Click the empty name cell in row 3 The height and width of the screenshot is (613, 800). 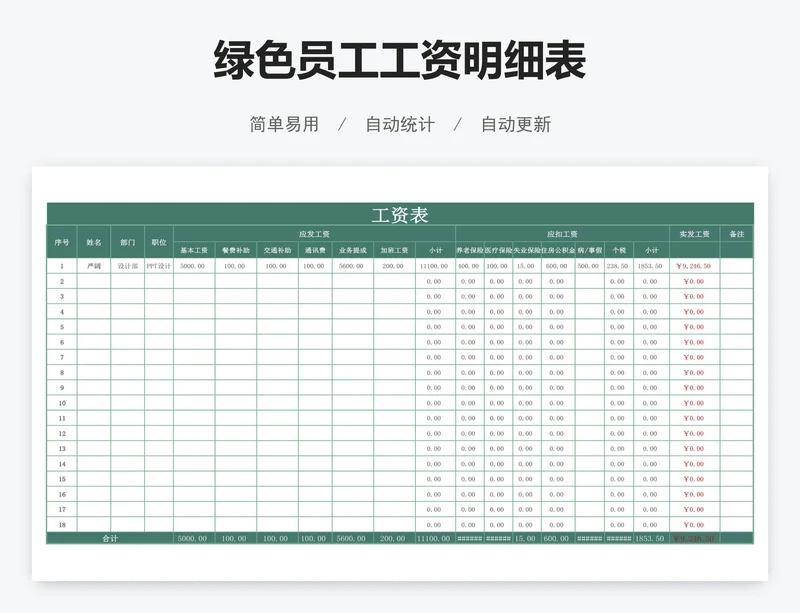coord(94,297)
